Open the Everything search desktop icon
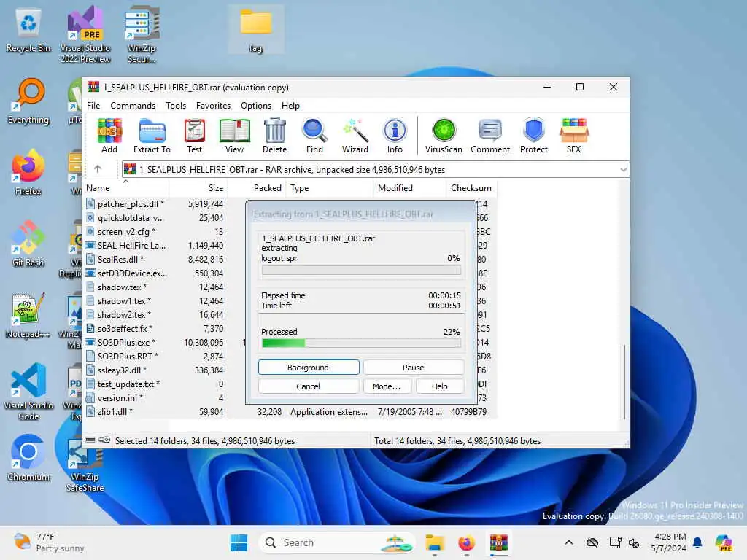747x560 pixels. pos(28,101)
